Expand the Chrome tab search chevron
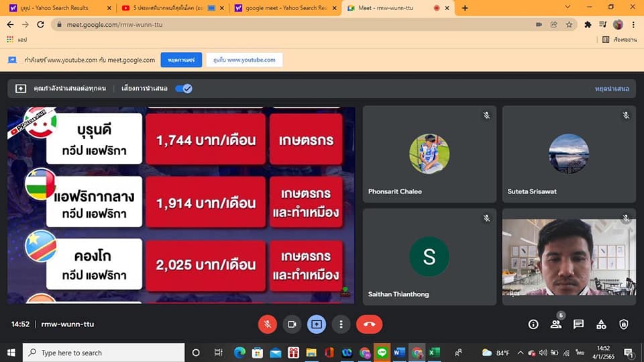644x362 pixels. pyautogui.click(x=568, y=7)
